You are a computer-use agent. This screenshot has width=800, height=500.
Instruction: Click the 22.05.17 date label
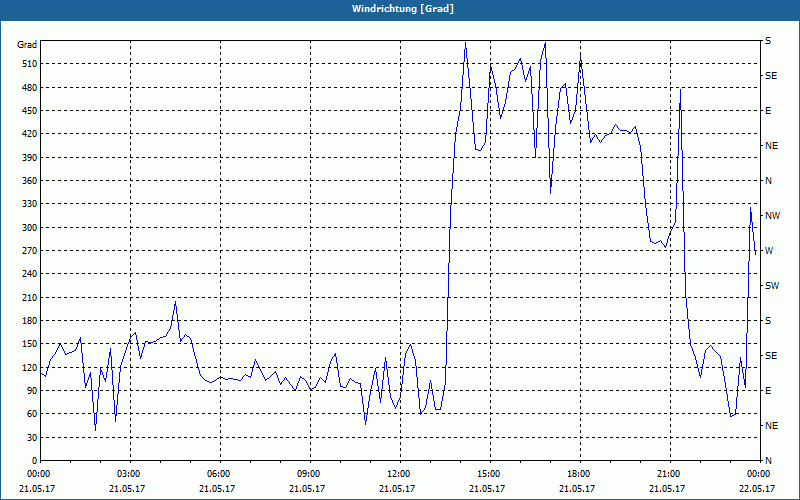point(757,488)
